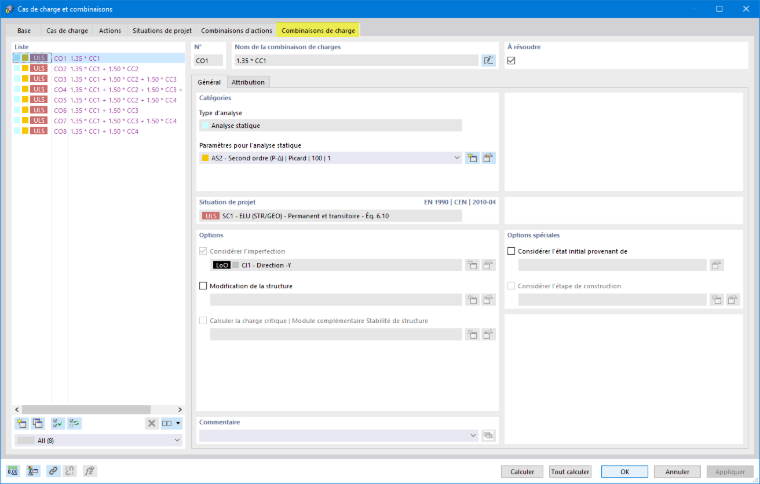Screen dimensions: 760x484
Task: Select 'Combinaisons de charge' tab
Action: (x=318, y=30)
